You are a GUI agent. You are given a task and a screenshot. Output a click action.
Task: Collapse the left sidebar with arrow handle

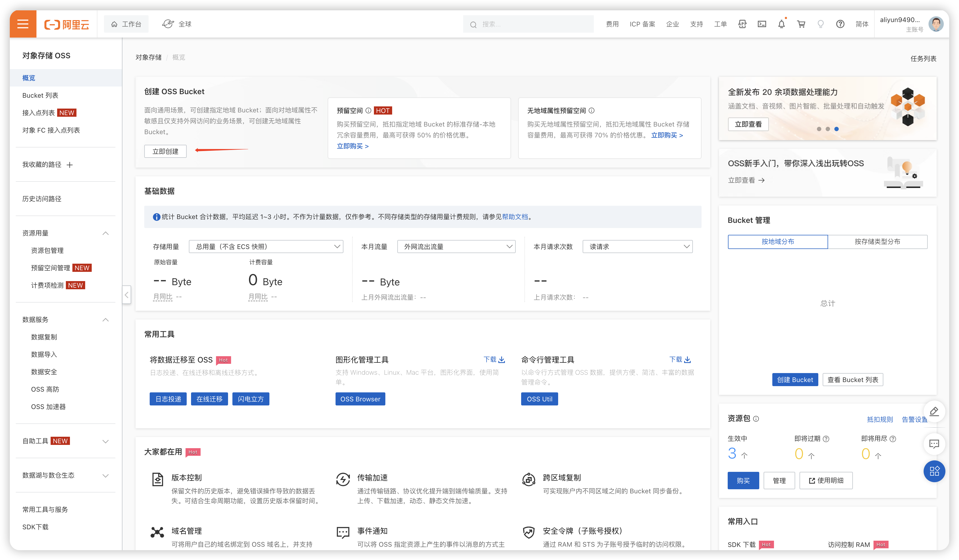coord(127,295)
